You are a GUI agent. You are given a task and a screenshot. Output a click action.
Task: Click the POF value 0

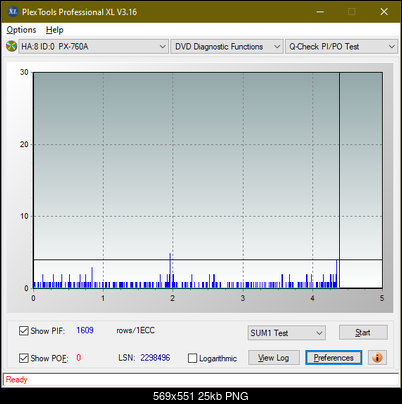[x=79, y=358]
